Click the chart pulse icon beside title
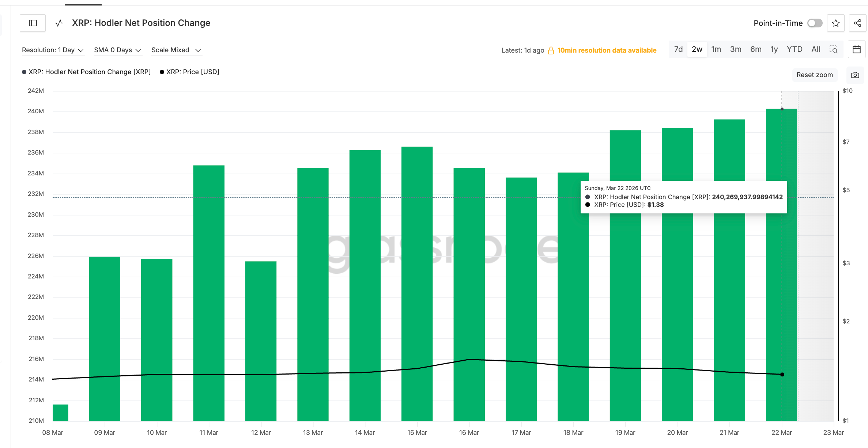868x448 pixels. click(59, 23)
